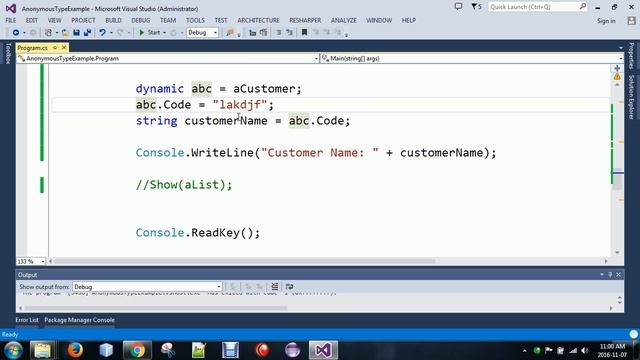Viewport: 640px width, 360px height.
Task: Open the ANALYZE menu
Action: click(x=344, y=20)
